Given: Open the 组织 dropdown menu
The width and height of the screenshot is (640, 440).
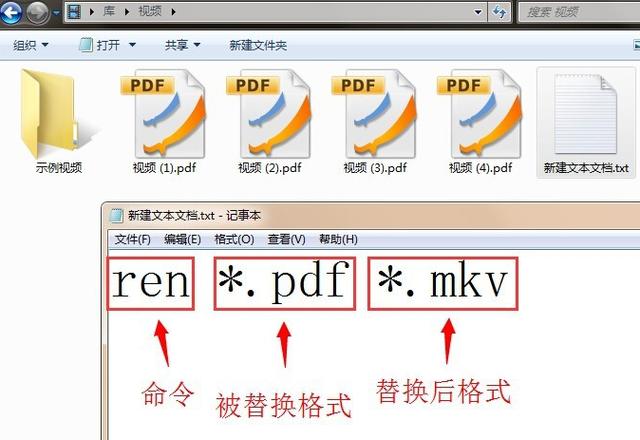Looking at the screenshot, I should (31, 45).
